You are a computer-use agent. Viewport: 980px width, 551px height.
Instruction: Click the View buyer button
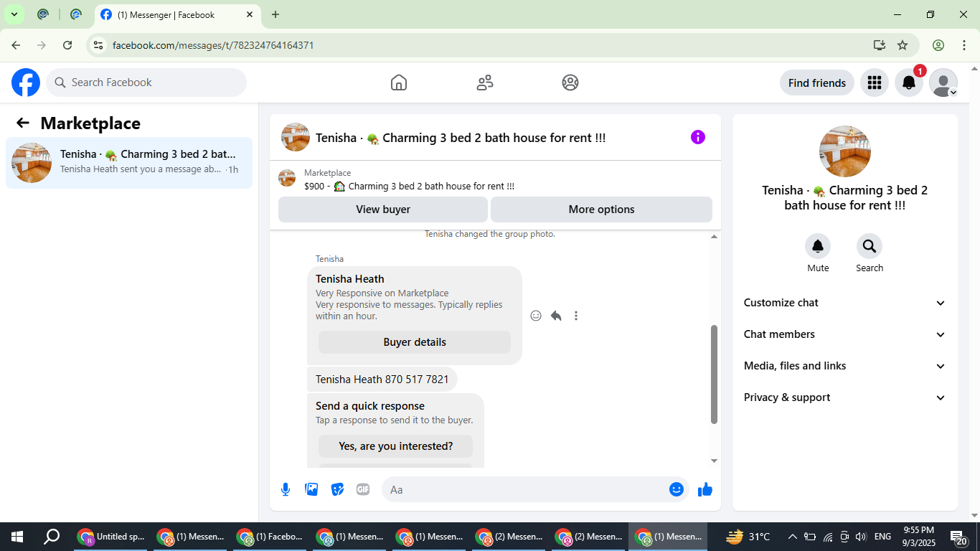click(x=383, y=209)
